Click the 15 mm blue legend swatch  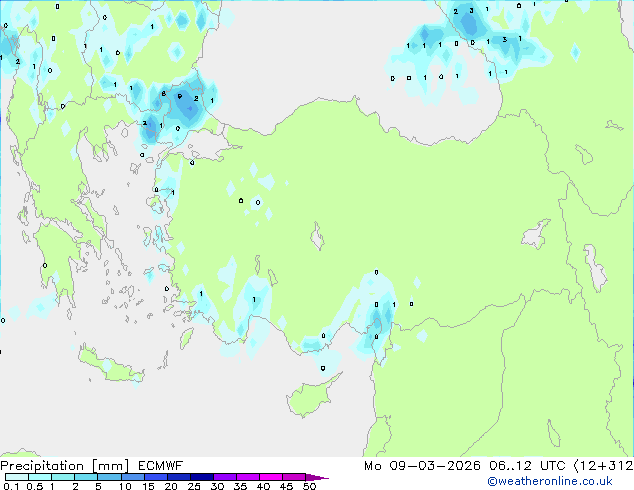[x=156, y=477]
